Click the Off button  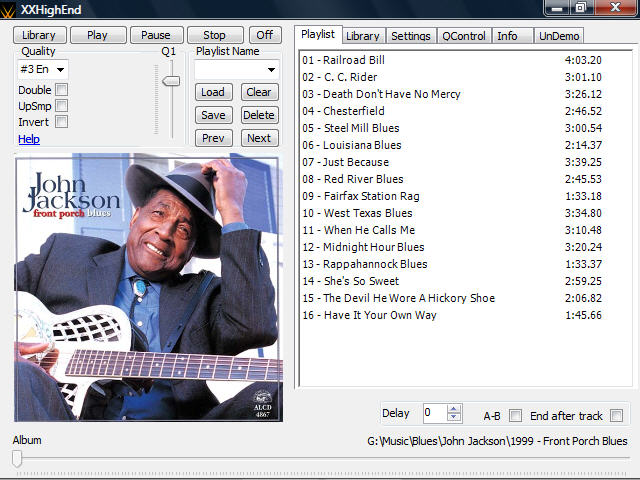click(x=265, y=35)
